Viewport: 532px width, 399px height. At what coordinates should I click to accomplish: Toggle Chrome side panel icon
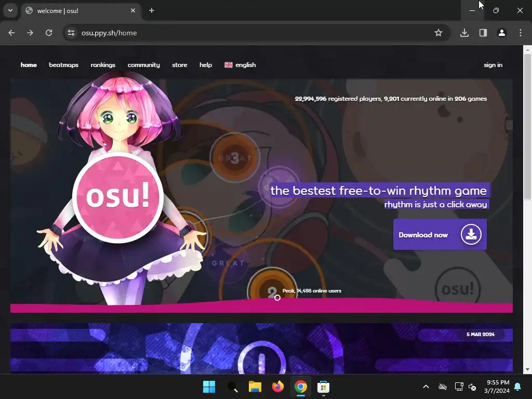[x=483, y=33]
